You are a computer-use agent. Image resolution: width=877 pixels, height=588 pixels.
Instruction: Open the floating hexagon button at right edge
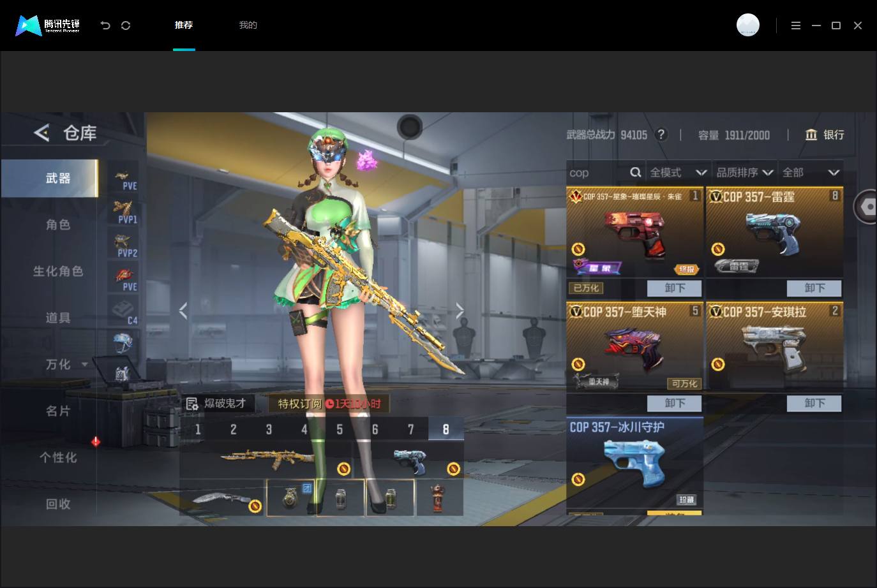pos(866,207)
